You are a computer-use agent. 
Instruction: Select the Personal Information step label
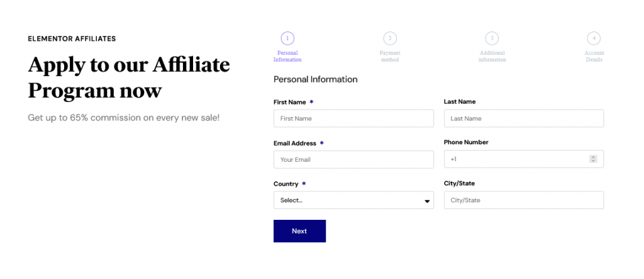click(287, 56)
